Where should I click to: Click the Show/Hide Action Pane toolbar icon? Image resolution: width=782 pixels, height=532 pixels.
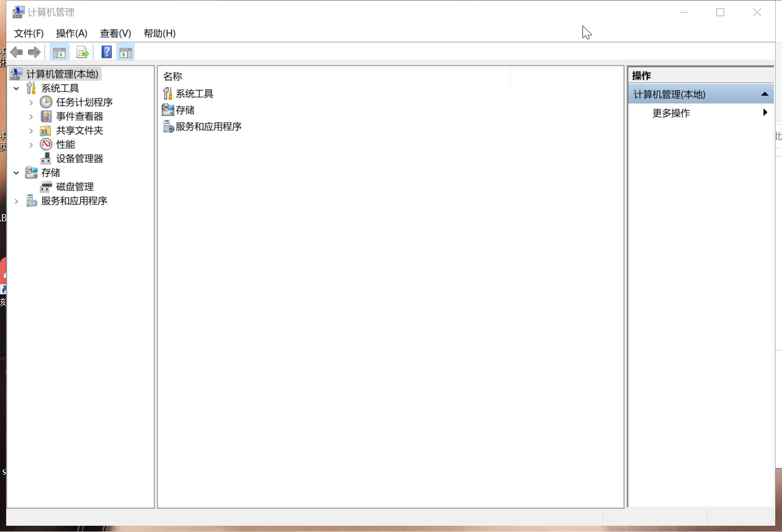[125, 52]
